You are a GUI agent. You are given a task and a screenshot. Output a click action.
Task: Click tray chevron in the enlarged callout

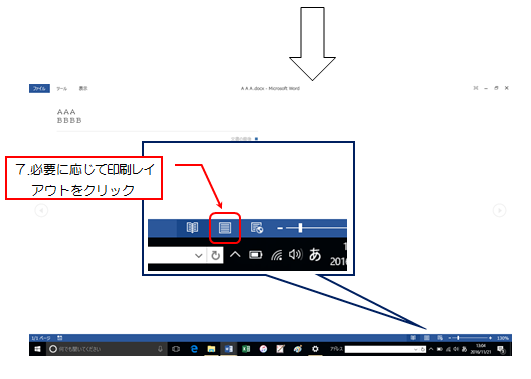235,254
